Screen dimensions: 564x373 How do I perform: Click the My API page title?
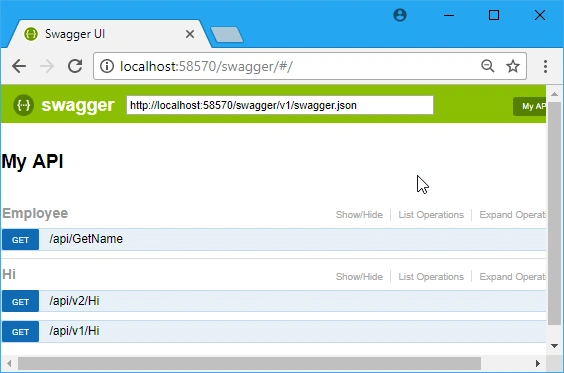(32, 161)
